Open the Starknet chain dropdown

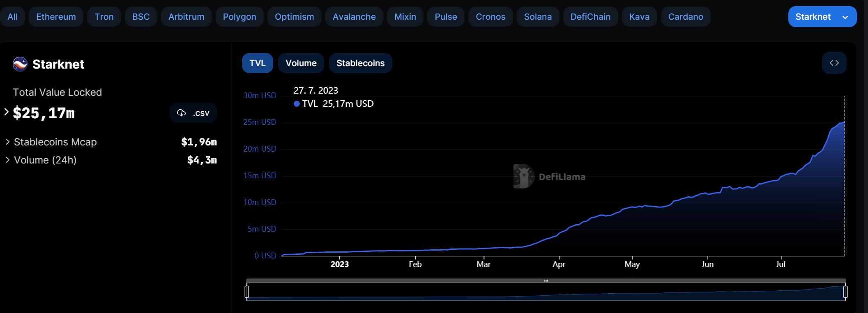point(822,17)
